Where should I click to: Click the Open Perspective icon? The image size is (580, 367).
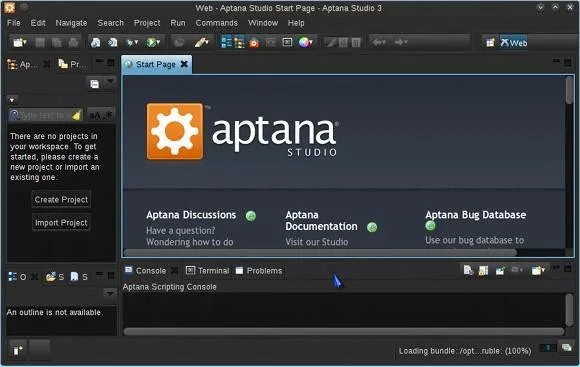pos(490,43)
